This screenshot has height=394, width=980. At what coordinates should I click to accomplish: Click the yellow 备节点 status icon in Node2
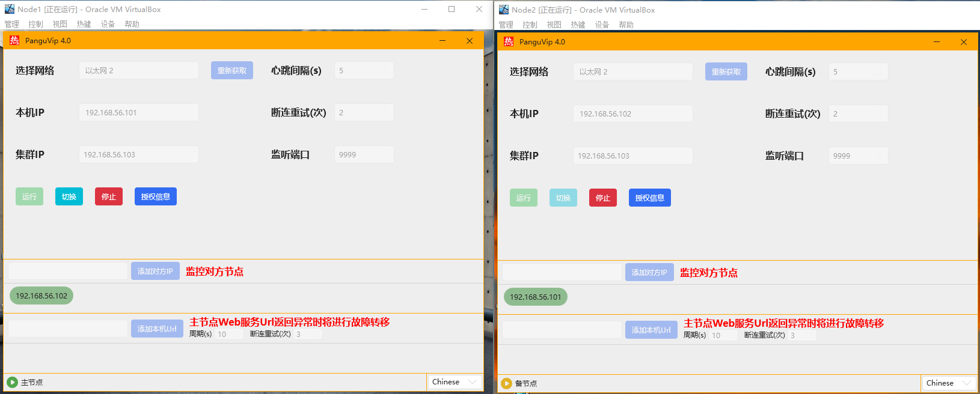pos(506,383)
